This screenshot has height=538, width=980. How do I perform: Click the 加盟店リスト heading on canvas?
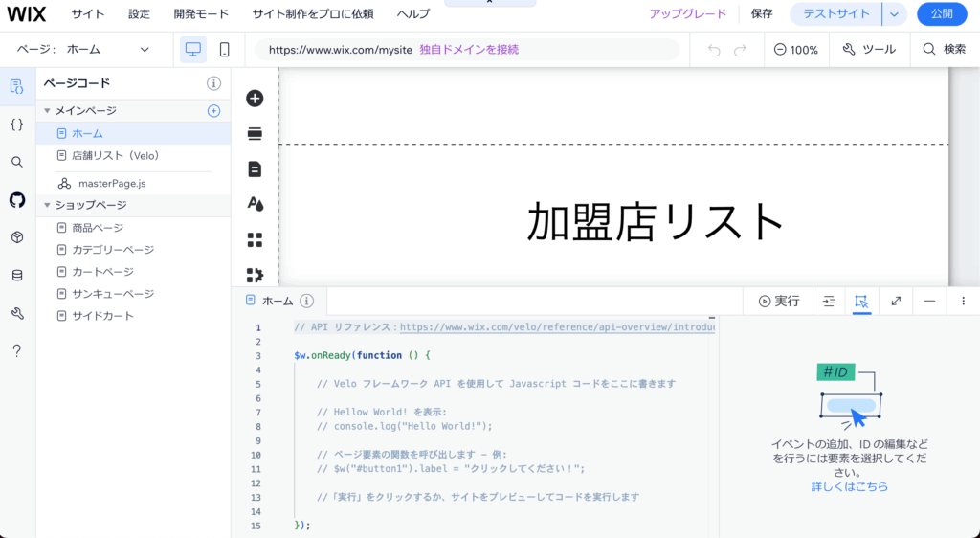pyautogui.click(x=656, y=221)
